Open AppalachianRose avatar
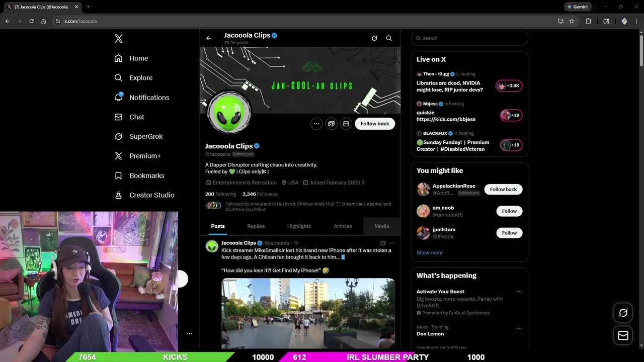Viewport: 644px width, 362px height. coord(423,190)
